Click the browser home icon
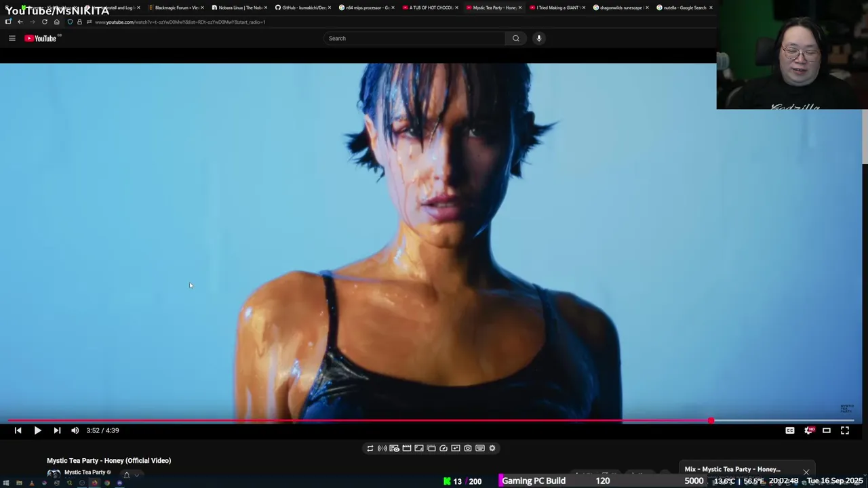 pyautogui.click(x=57, y=22)
